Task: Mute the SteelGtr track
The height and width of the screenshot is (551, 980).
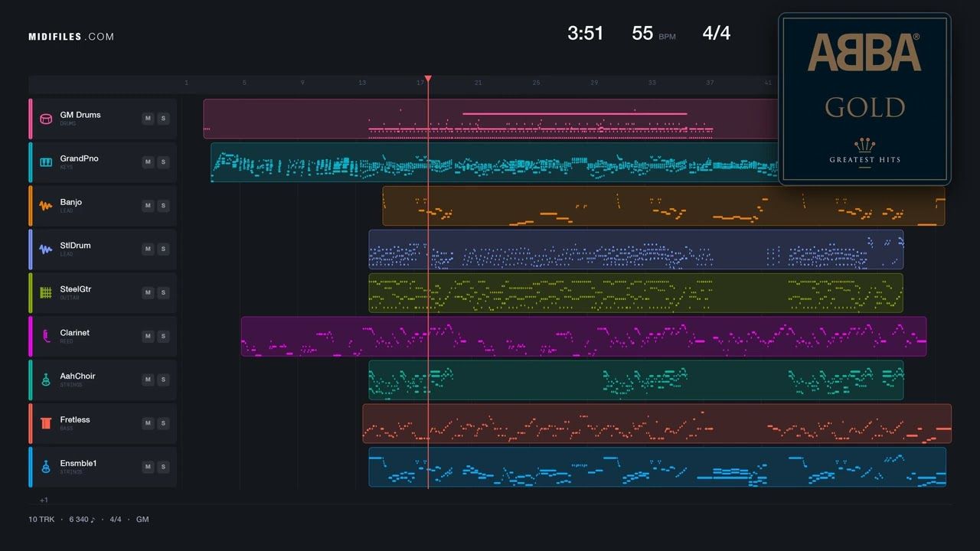Action: [x=148, y=293]
